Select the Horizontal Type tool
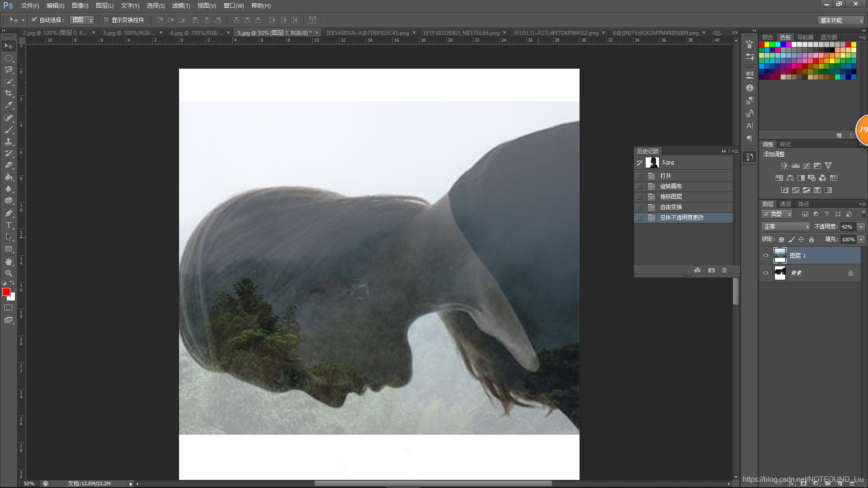The image size is (868, 488). pos(9,225)
